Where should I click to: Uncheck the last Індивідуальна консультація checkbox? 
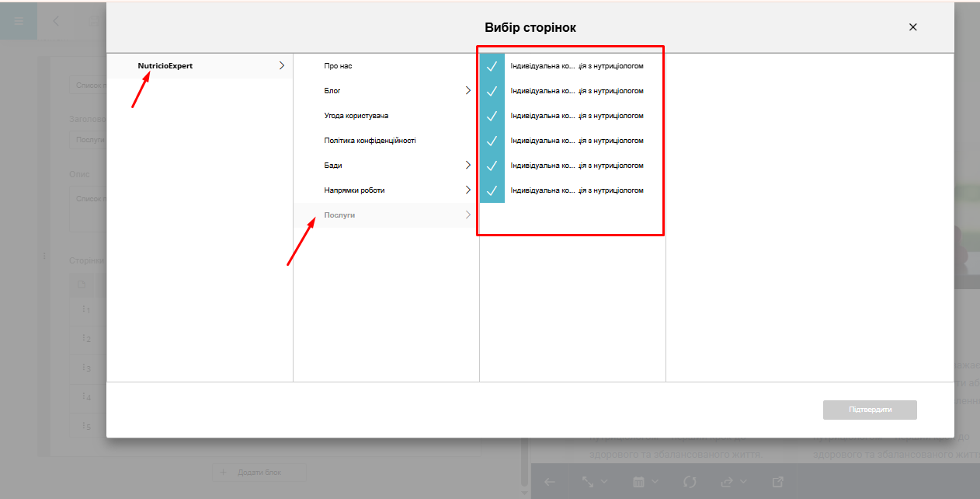pos(492,190)
